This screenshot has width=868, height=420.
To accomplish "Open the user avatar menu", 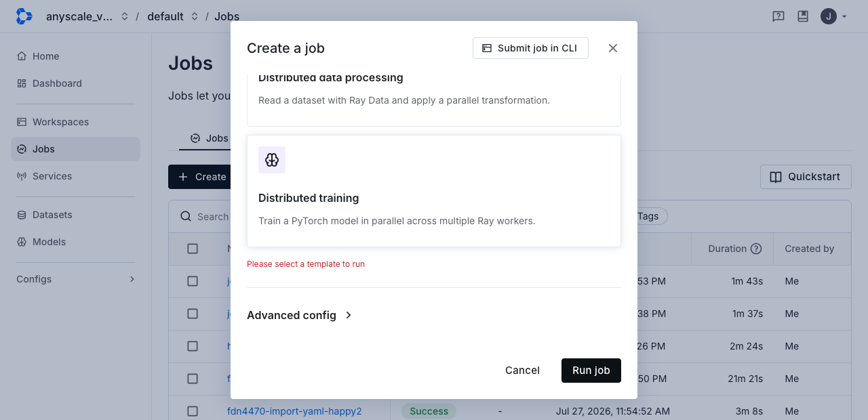I will (x=834, y=16).
